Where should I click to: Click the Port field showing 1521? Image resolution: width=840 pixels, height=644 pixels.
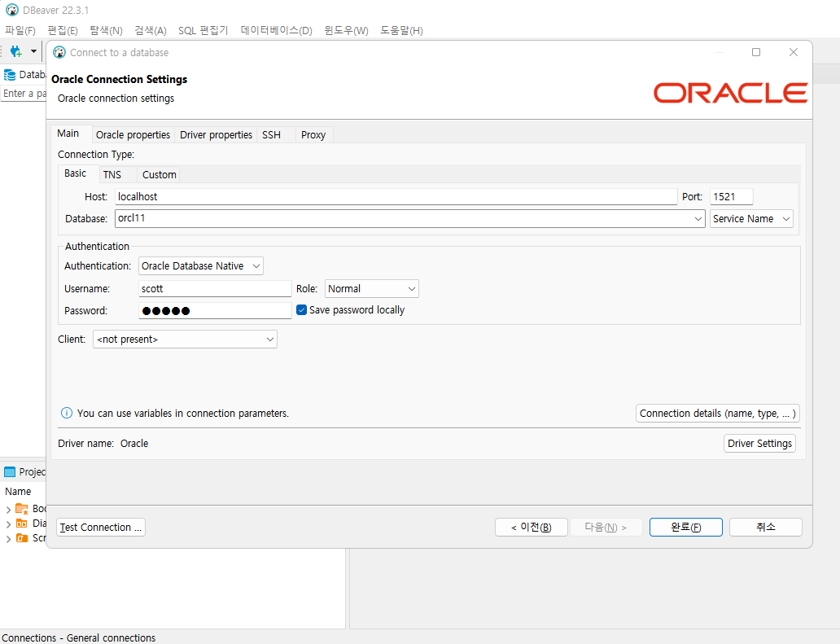click(x=731, y=197)
